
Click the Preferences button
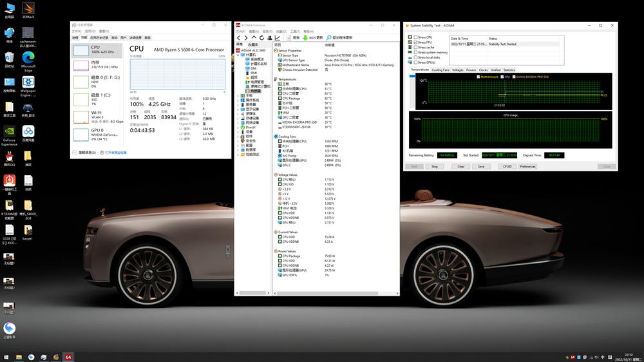[527, 166]
